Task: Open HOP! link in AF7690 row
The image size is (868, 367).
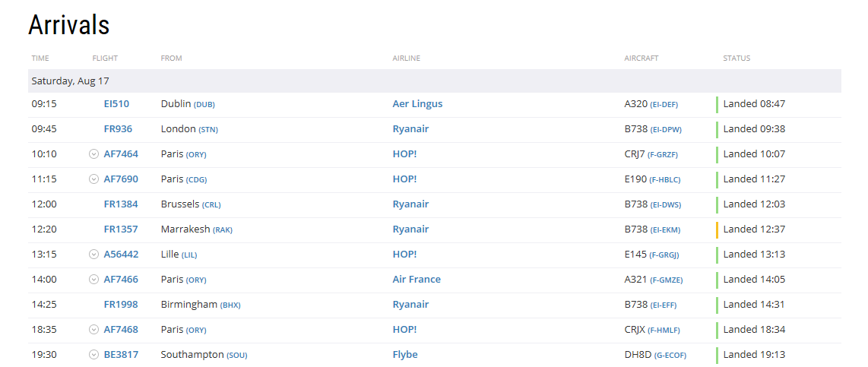Action: [x=404, y=179]
